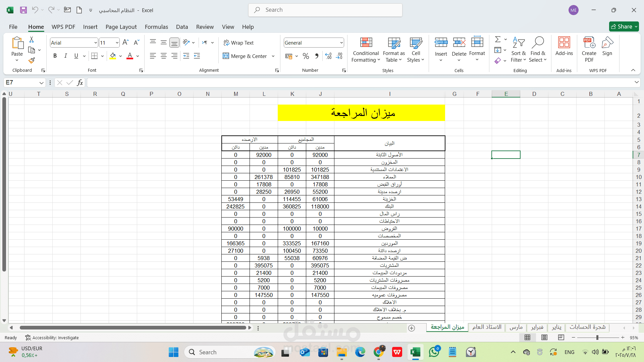The image size is (644, 362).
Task: Click Increase Decimal icon
Action: tap(328, 56)
